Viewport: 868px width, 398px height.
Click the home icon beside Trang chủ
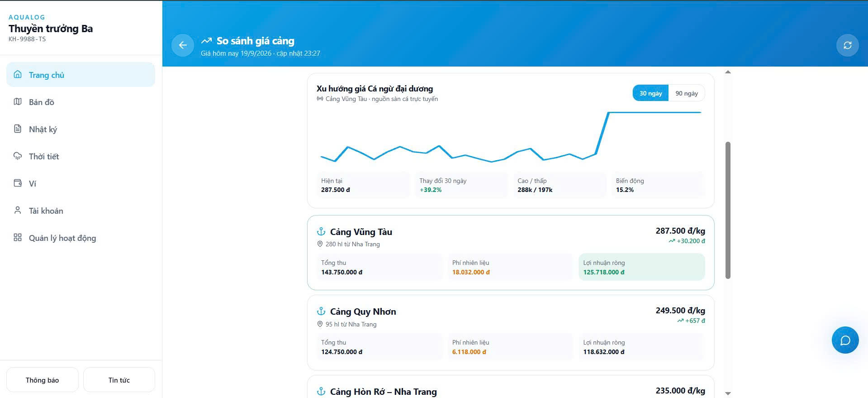[18, 75]
